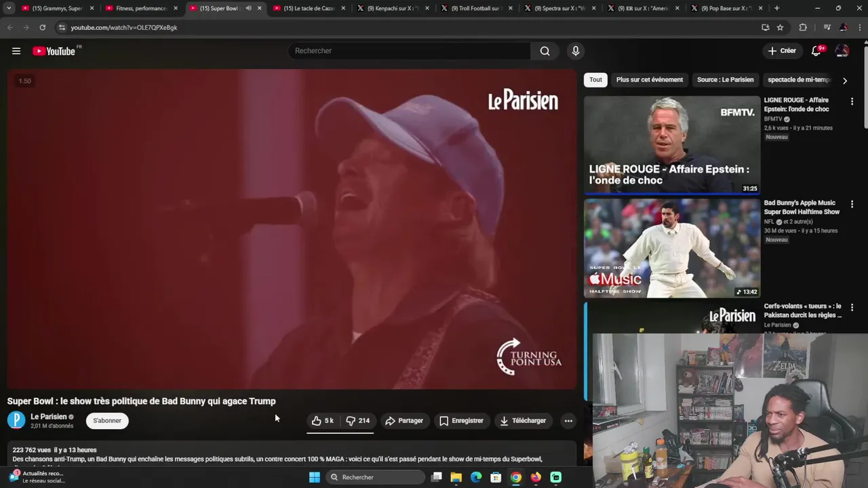Switch to the Grammys browser tab

(x=57, y=8)
